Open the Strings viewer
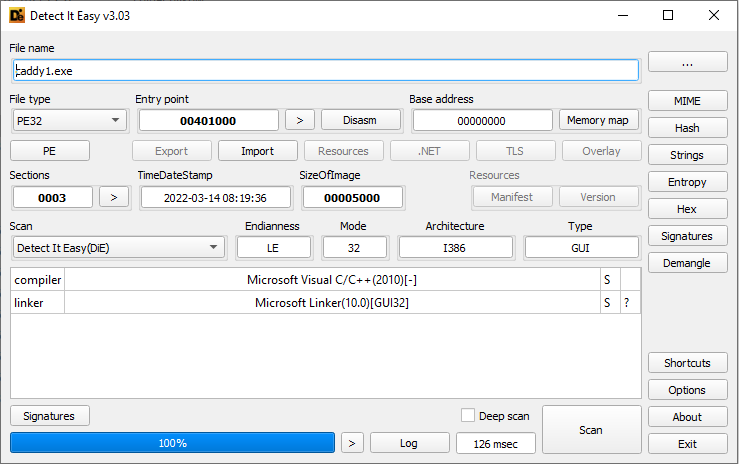Screen dimensions: 739x464 tap(687, 155)
